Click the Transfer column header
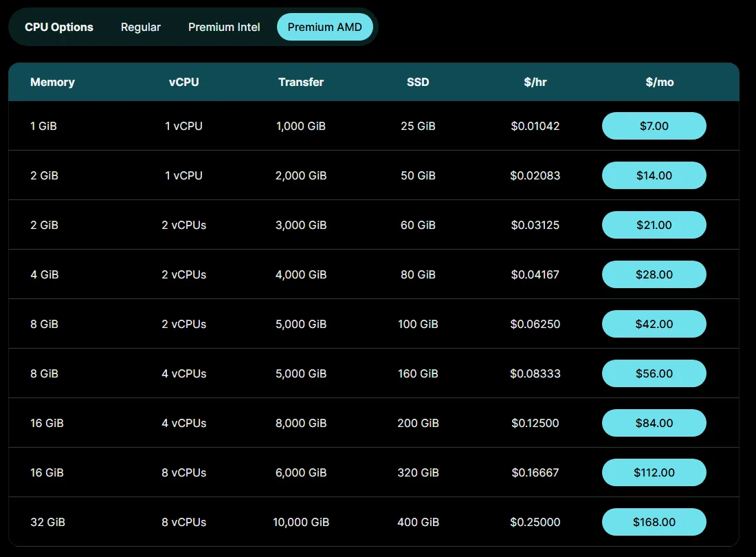 tap(301, 82)
